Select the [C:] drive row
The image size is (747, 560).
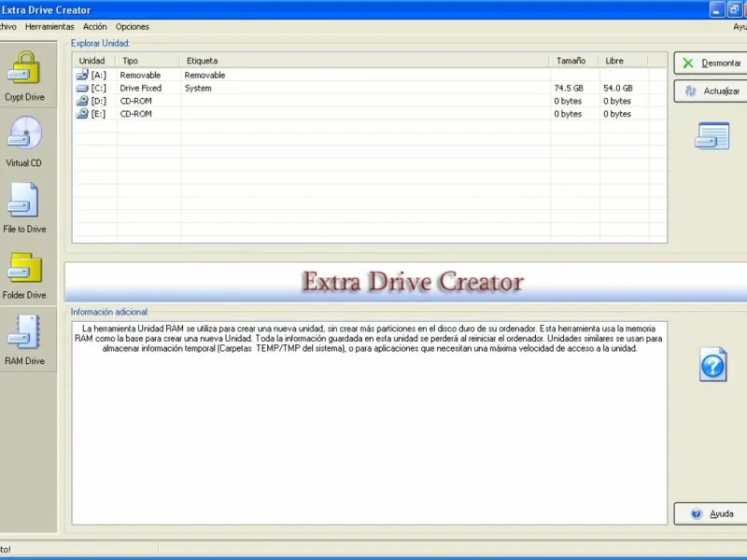point(369,88)
